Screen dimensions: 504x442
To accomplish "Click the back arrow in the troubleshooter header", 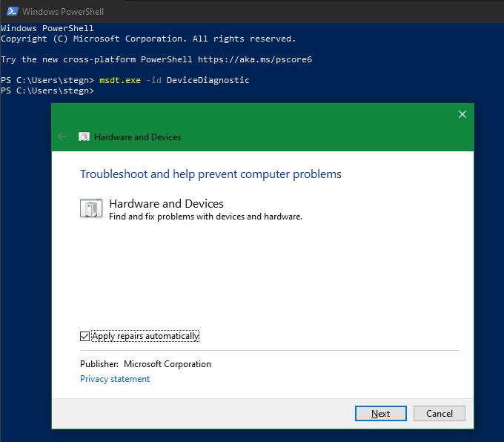I will coord(62,136).
